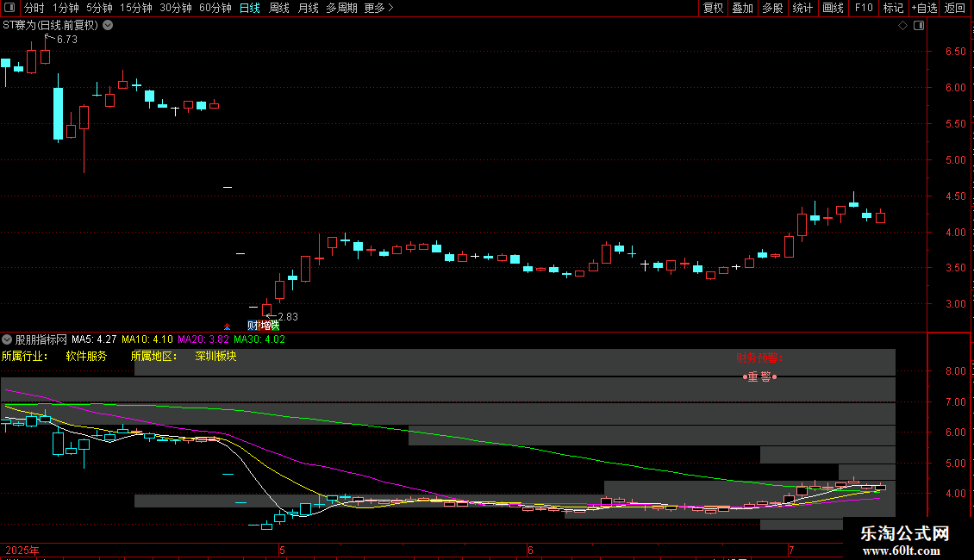
Task: Click the 重警 financial warning label
Action: [759, 376]
